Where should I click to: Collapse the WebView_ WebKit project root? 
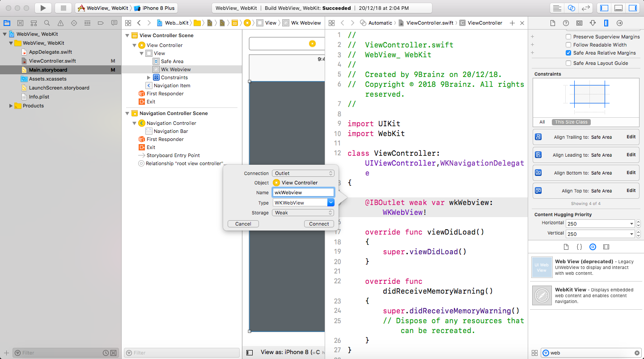point(4,34)
